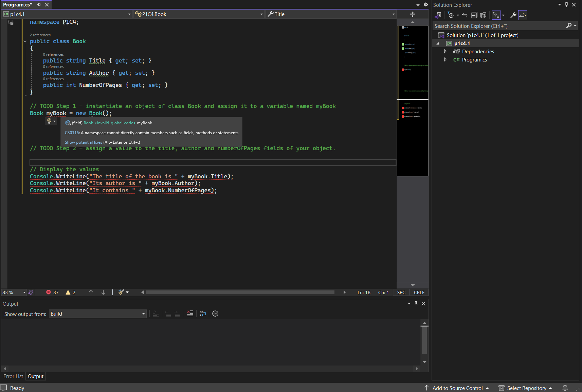Click the Show All Files icon
The image size is (582, 392).
[x=483, y=15]
